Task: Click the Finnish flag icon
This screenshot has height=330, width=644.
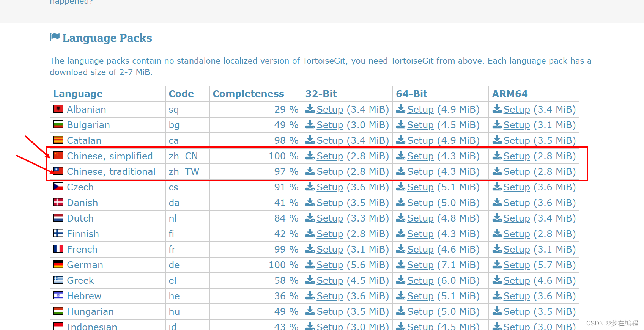Action: coord(58,233)
